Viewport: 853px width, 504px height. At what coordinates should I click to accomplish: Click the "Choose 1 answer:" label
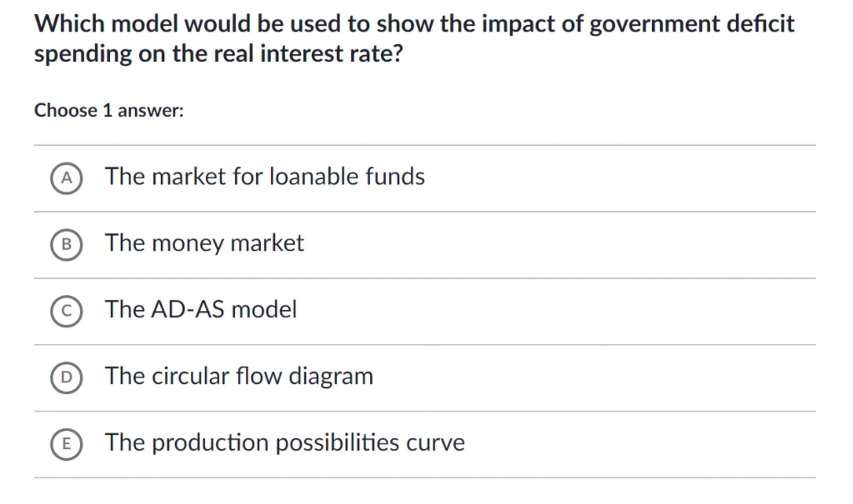[109, 111]
